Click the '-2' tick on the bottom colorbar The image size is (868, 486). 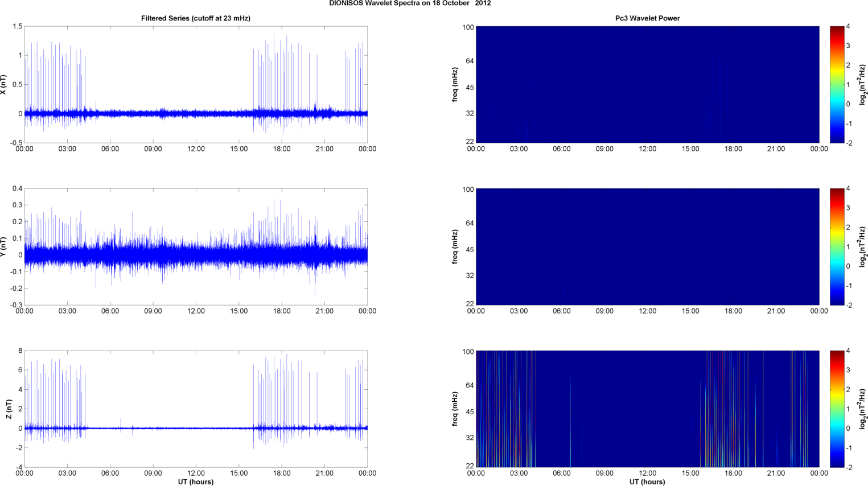[849, 467]
